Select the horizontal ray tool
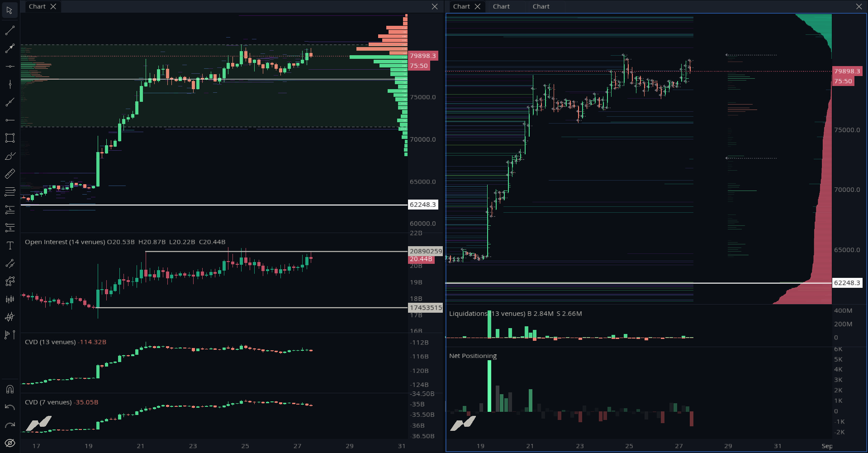 pyautogui.click(x=9, y=120)
